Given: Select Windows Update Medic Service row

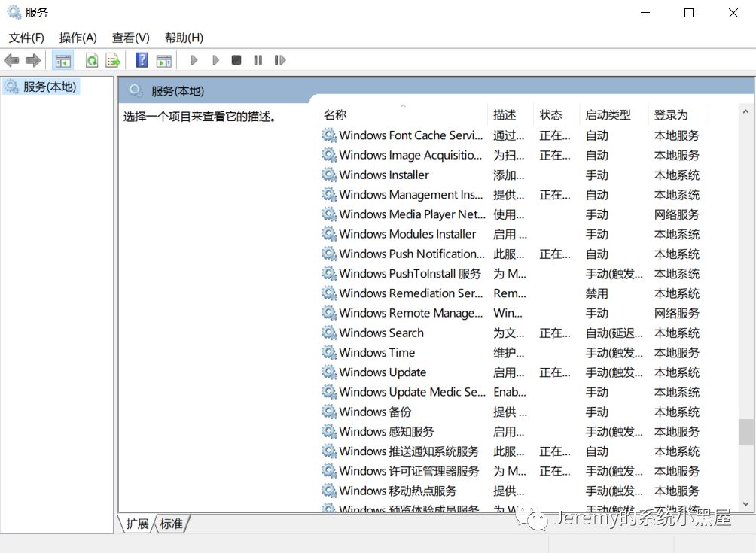Looking at the screenshot, I should click(511, 392).
